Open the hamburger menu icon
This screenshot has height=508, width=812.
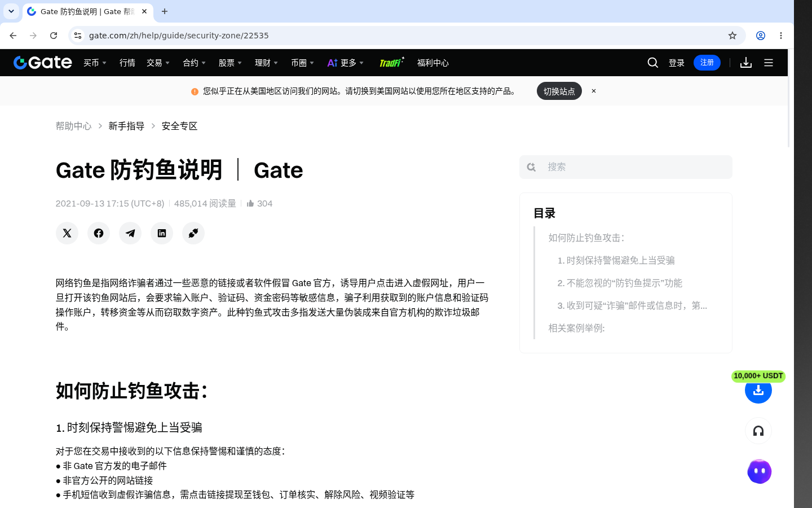[769, 63]
